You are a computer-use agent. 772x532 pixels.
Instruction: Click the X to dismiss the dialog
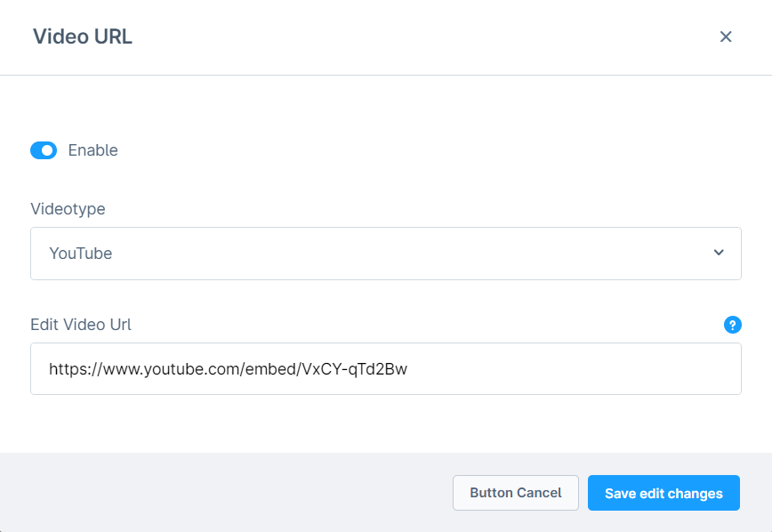[726, 36]
